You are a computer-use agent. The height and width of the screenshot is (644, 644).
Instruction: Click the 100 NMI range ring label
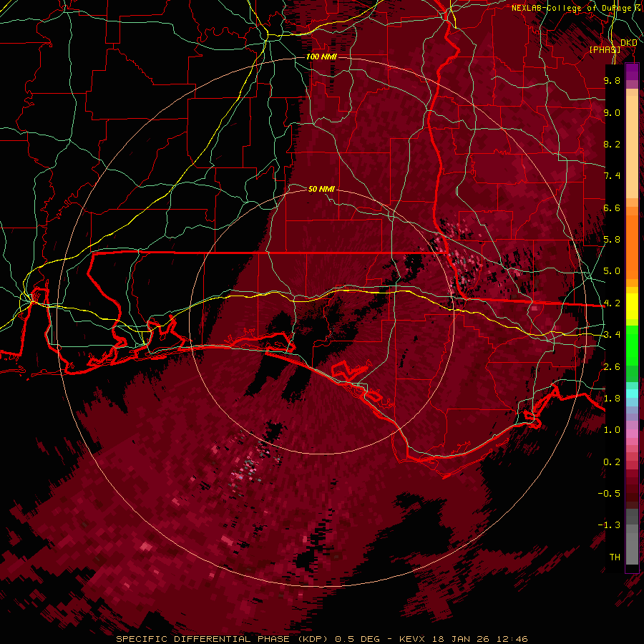click(321, 57)
